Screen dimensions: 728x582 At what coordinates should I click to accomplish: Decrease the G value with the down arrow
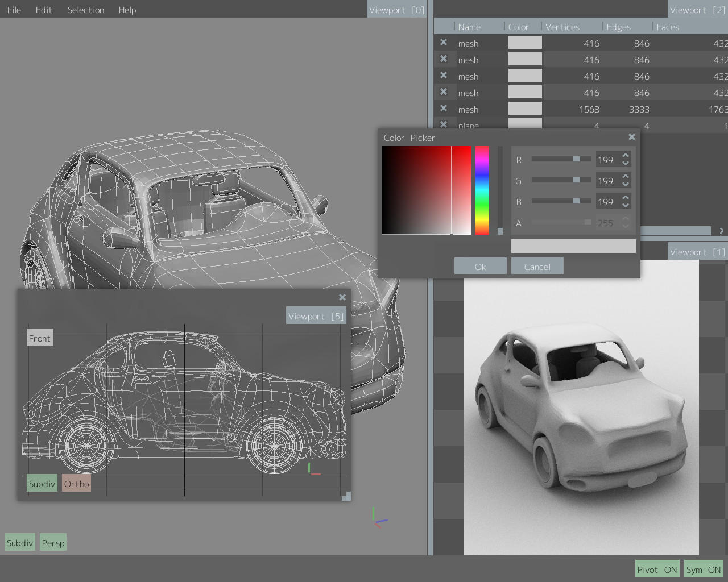(626, 185)
